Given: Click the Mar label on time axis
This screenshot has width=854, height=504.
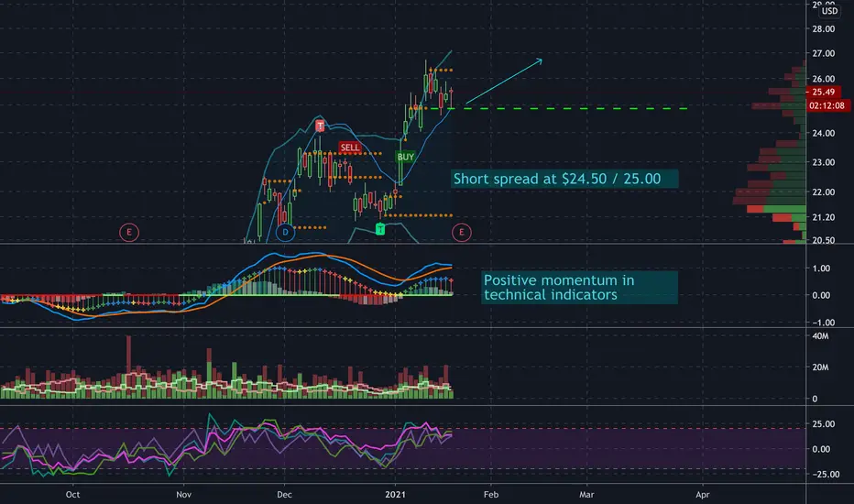Looking at the screenshot, I should 586,495.
